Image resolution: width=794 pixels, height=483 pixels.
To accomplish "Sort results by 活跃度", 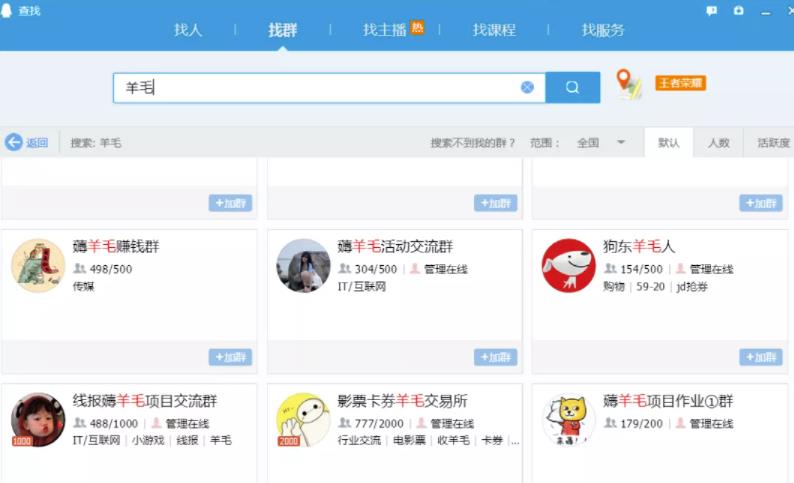I will tap(772, 143).
